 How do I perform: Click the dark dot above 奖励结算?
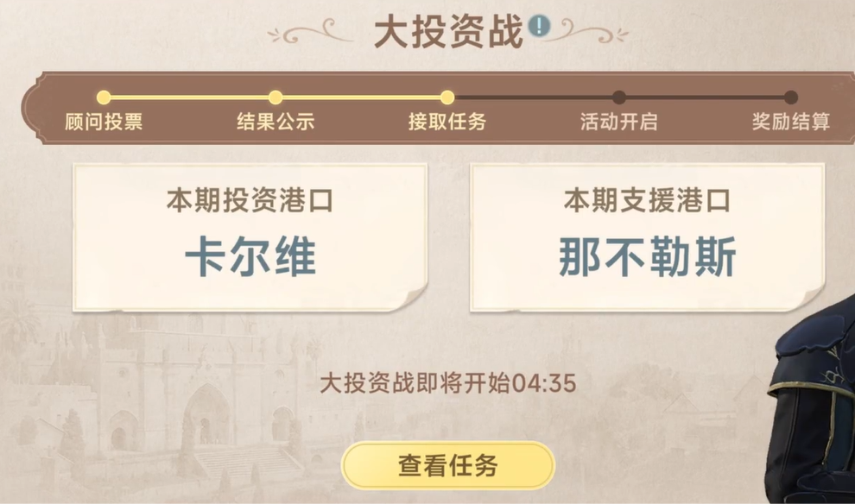pos(791,98)
